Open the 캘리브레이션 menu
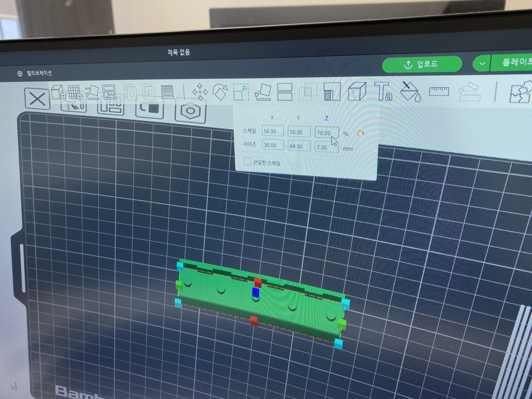 pyautogui.click(x=39, y=73)
